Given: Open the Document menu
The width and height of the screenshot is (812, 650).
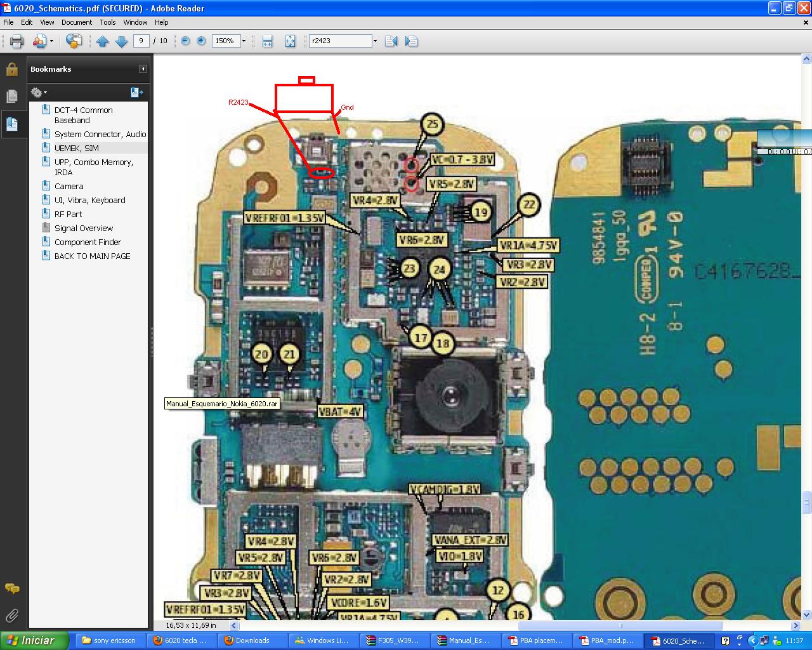Looking at the screenshot, I should [77, 22].
